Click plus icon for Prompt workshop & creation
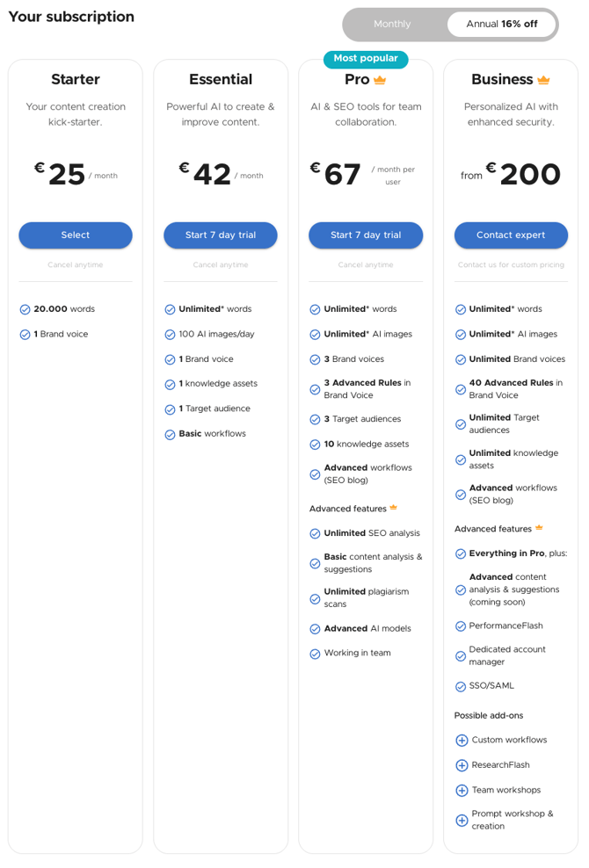 [462, 821]
